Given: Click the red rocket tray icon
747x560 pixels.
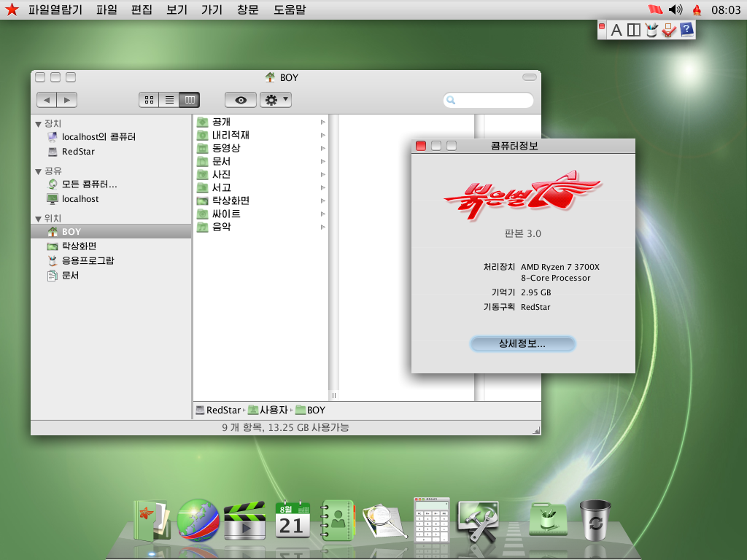Looking at the screenshot, I should click(x=697, y=10).
